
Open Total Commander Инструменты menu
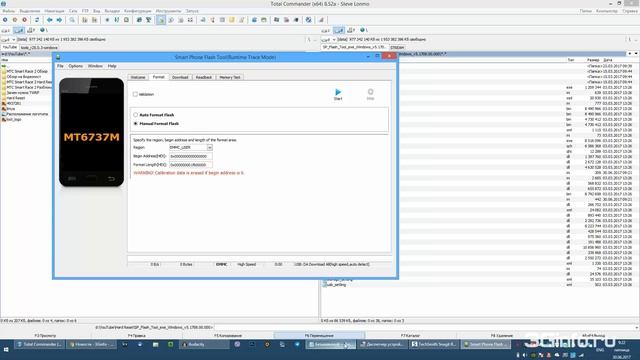click(x=168, y=11)
